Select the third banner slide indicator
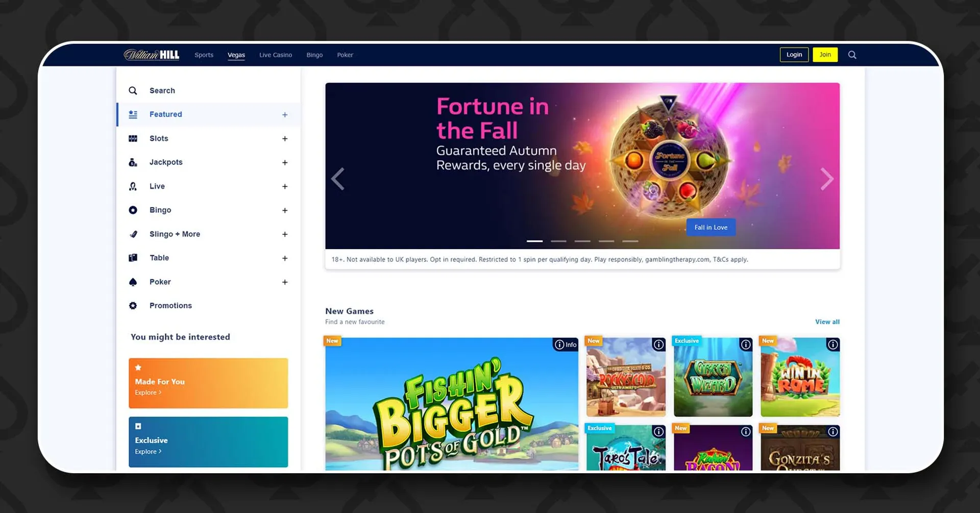Viewport: 980px width, 513px height. point(582,241)
